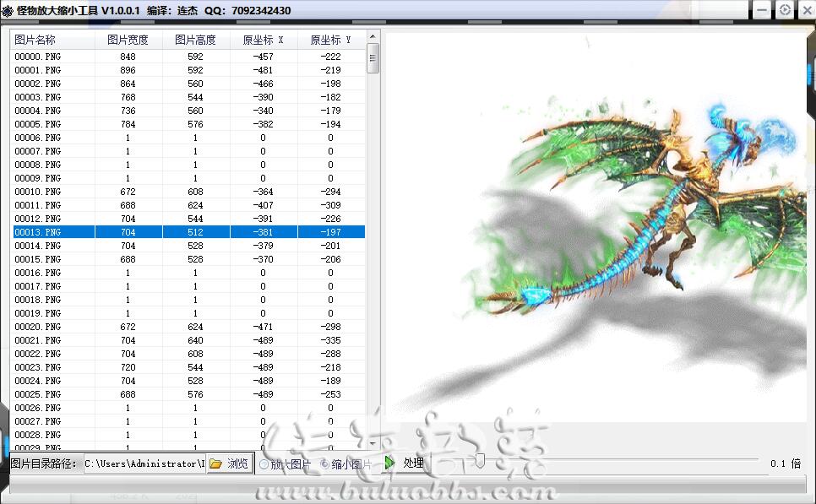Click the highlighted row 00013.PNG
Image resolution: width=816 pixels, height=504 pixels.
(x=188, y=232)
